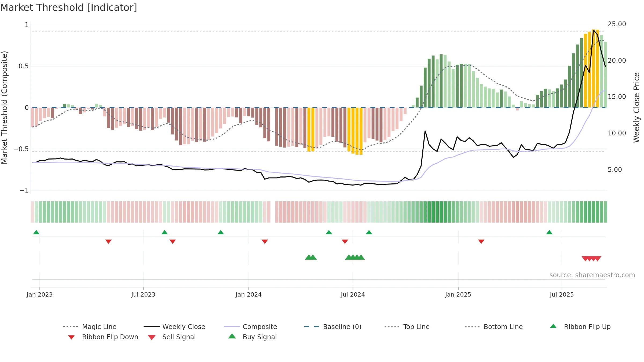Click the ribbon flip up marker in November 2023

221,232
